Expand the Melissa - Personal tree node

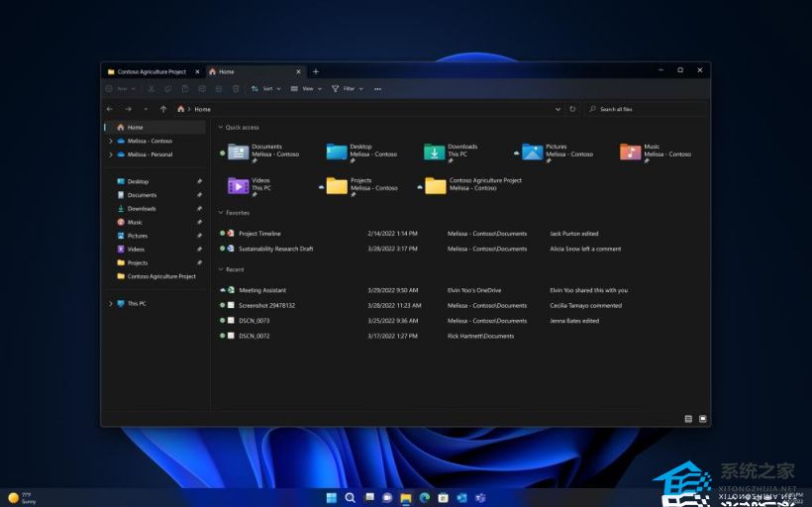[x=110, y=154]
